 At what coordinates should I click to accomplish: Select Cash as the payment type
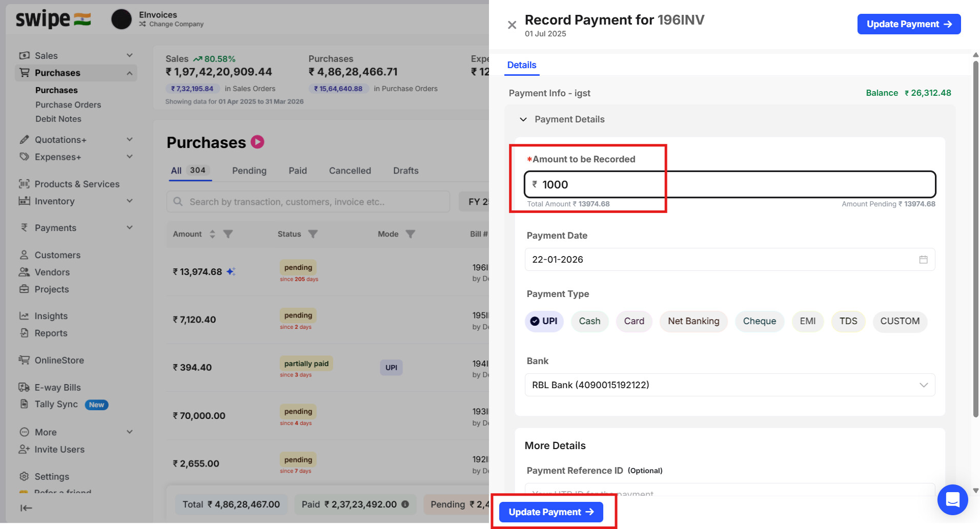[589, 321]
